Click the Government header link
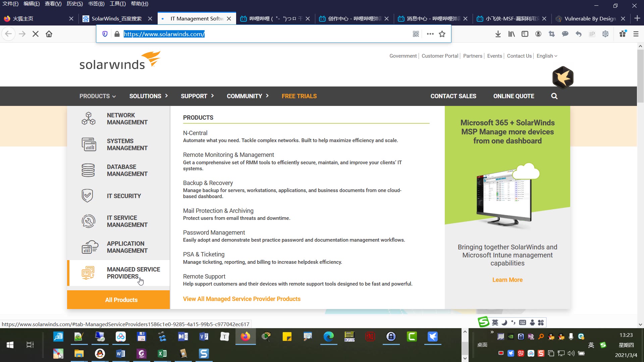The height and width of the screenshot is (362, 644). pos(403,56)
